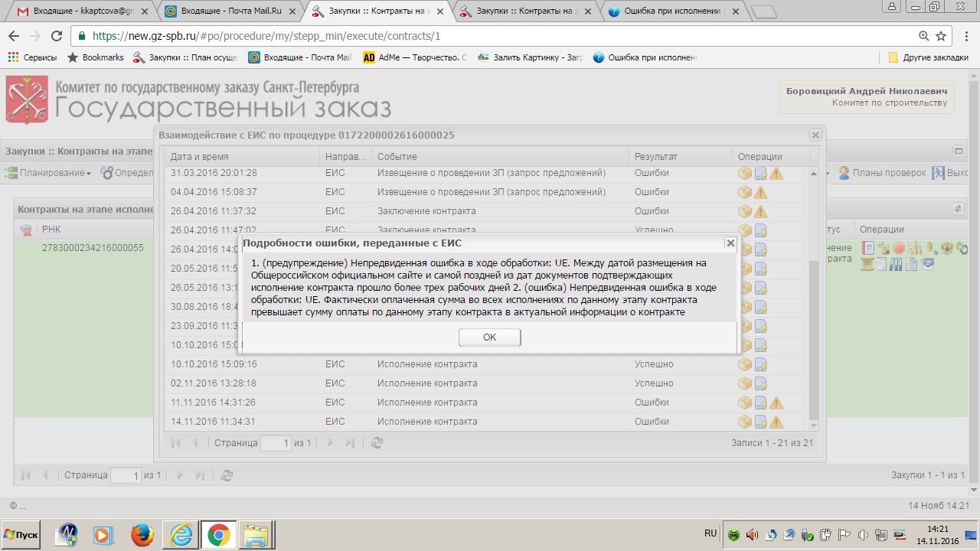The height and width of the screenshot is (551, 980).
Task: Click Chrome bookmark star in the address bar
Action: click(x=941, y=36)
